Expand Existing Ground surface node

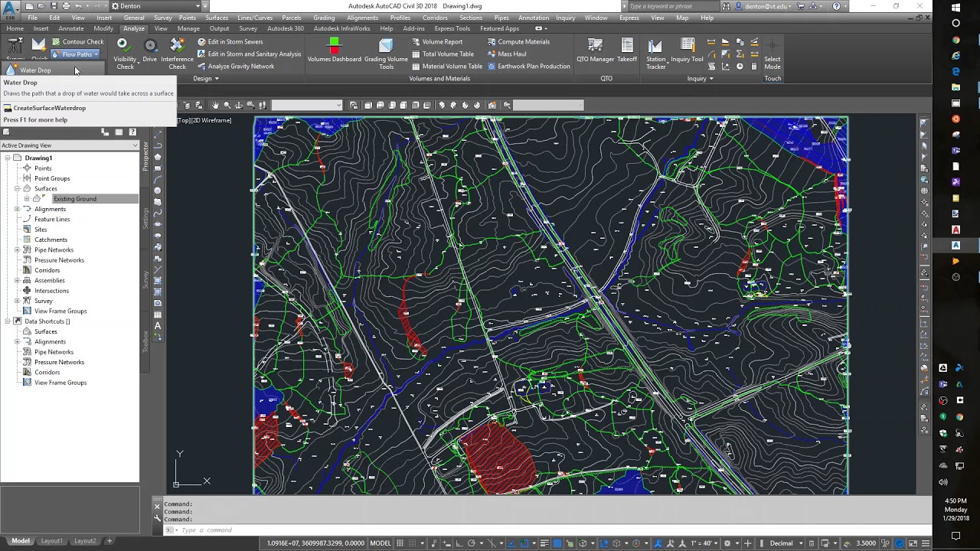[x=27, y=199]
